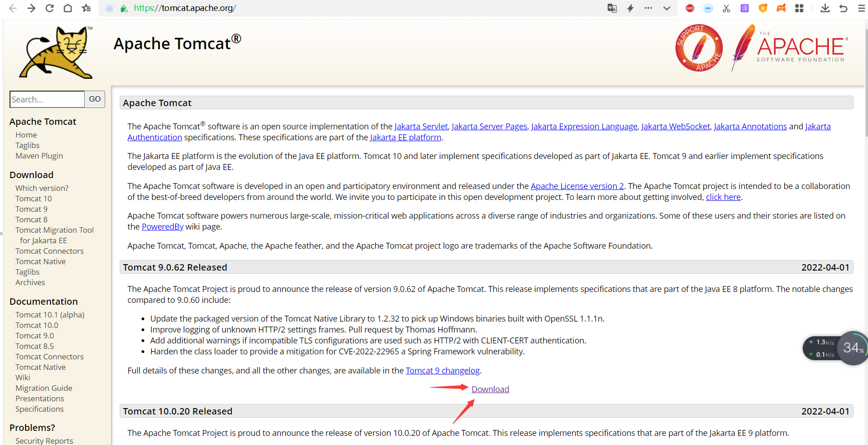The image size is (868, 445).
Task: Open the Tomcat 8 download link
Action: [x=31, y=220]
